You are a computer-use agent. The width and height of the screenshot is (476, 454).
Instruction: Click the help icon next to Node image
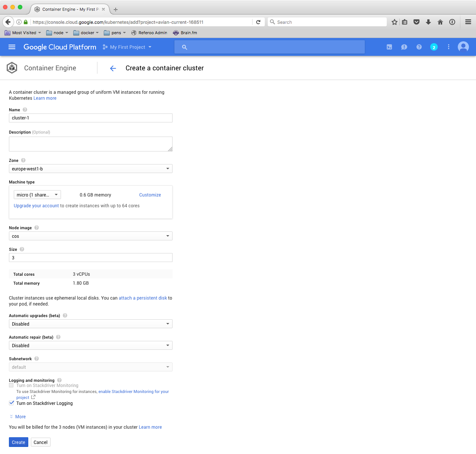(36, 228)
